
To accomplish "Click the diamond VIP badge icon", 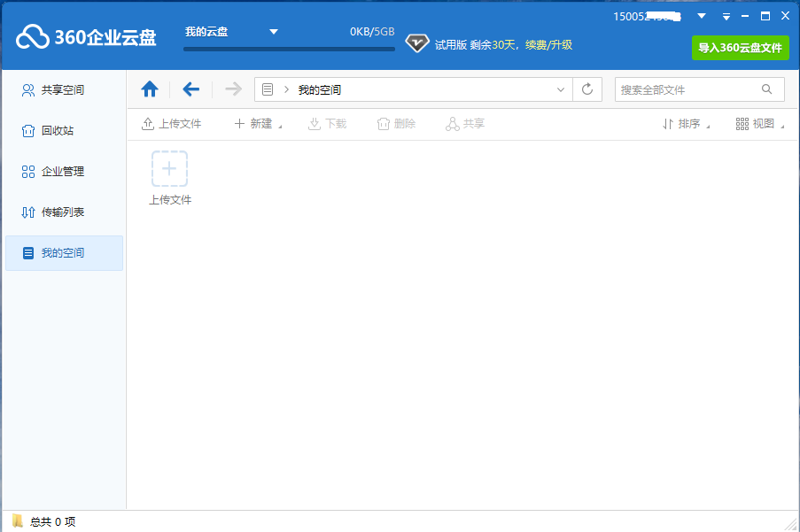I will 417,43.
